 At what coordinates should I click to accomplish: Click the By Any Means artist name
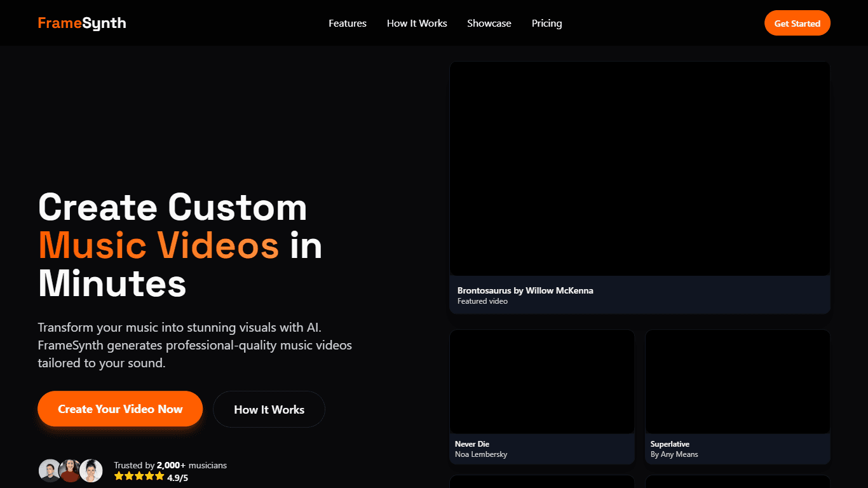click(674, 454)
